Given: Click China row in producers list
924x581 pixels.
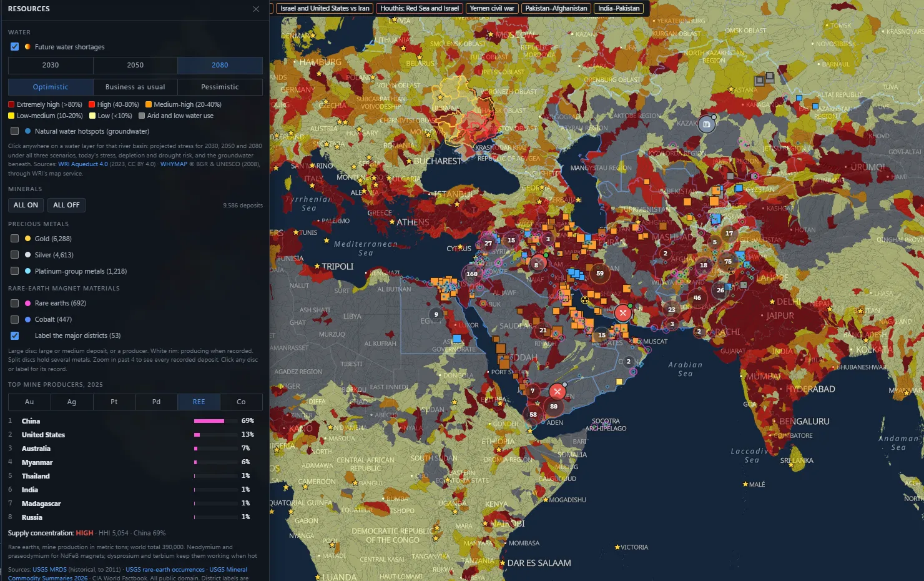Looking at the screenshot, I should [135, 421].
